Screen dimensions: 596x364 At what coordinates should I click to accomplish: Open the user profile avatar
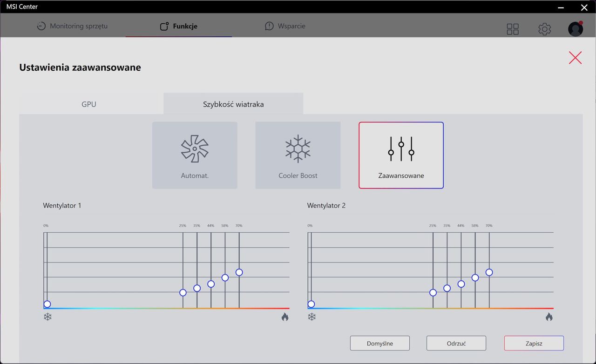576,29
